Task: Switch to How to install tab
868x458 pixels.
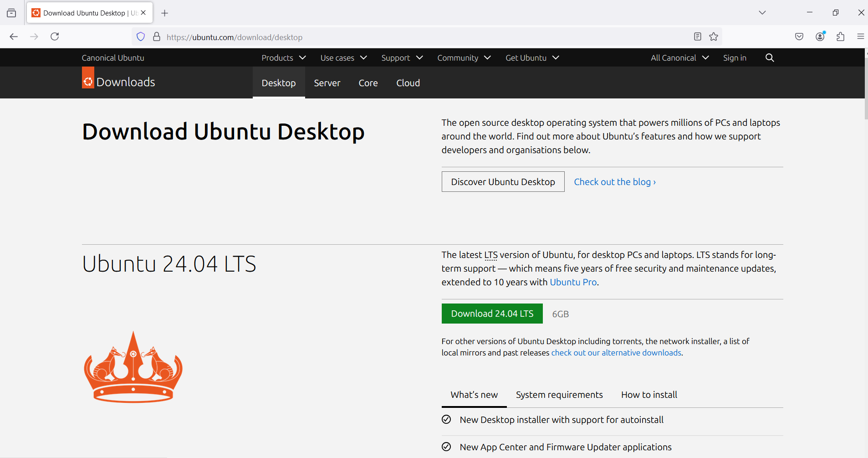Action: pyautogui.click(x=649, y=395)
